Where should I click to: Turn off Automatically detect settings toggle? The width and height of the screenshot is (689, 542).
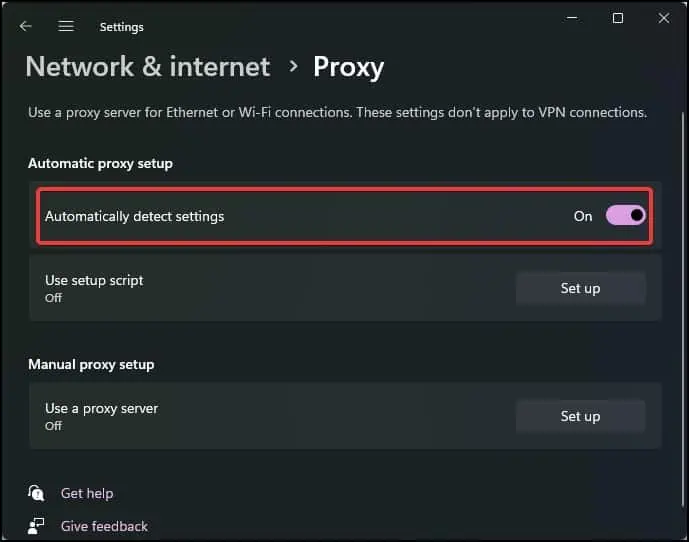(626, 215)
